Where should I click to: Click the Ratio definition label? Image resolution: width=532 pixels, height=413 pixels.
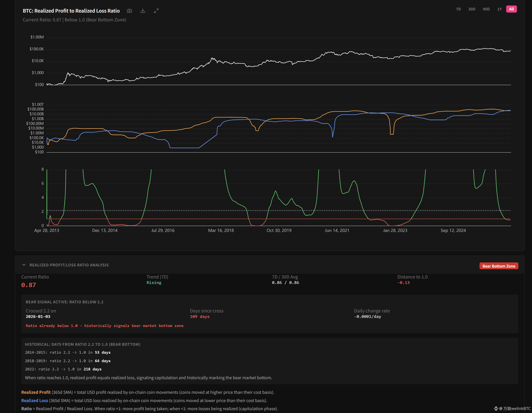(26, 409)
